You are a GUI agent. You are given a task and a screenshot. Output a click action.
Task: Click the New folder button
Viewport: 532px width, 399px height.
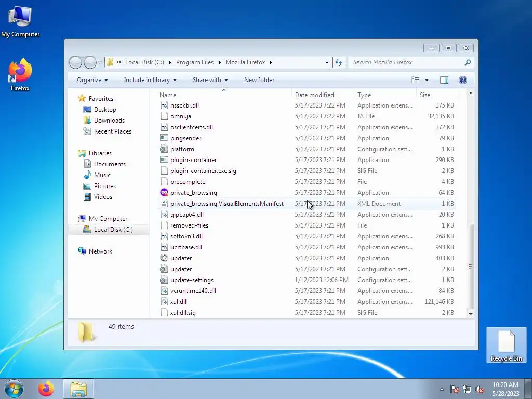coord(259,80)
